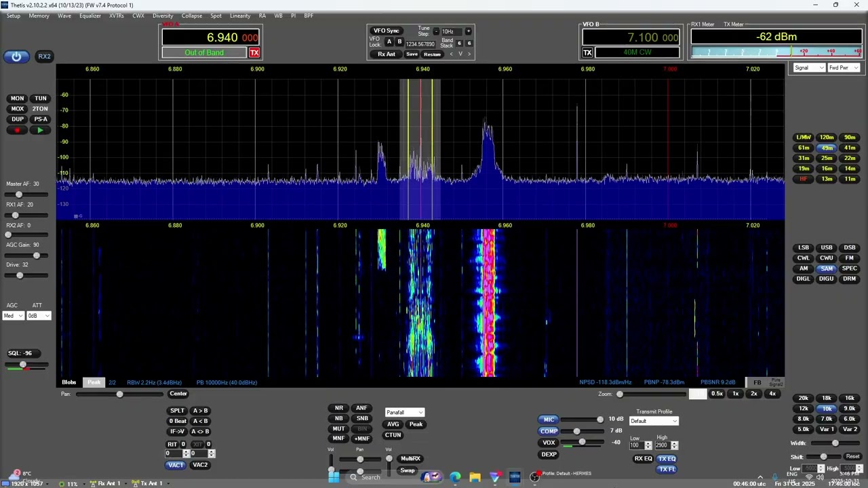Click the red TX box in VFO A
Screen dimensions: 868x488
pos(254,53)
